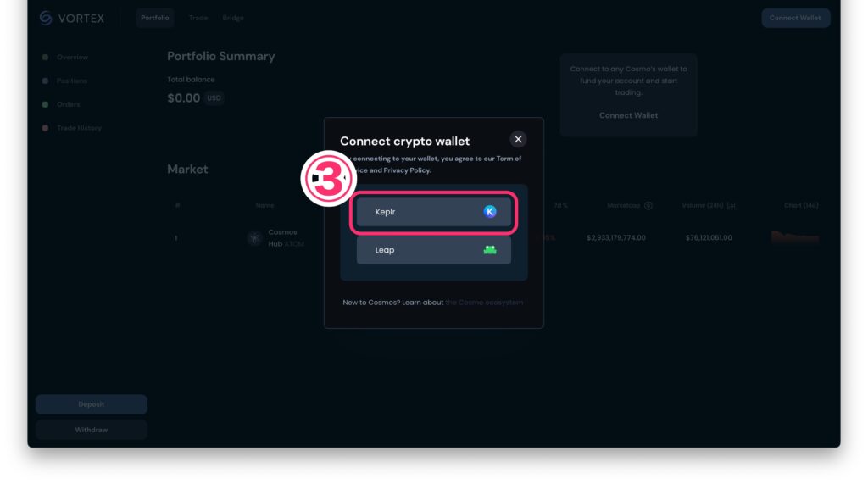
Task: Switch to the Portfolio tab
Action: point(155,18)
